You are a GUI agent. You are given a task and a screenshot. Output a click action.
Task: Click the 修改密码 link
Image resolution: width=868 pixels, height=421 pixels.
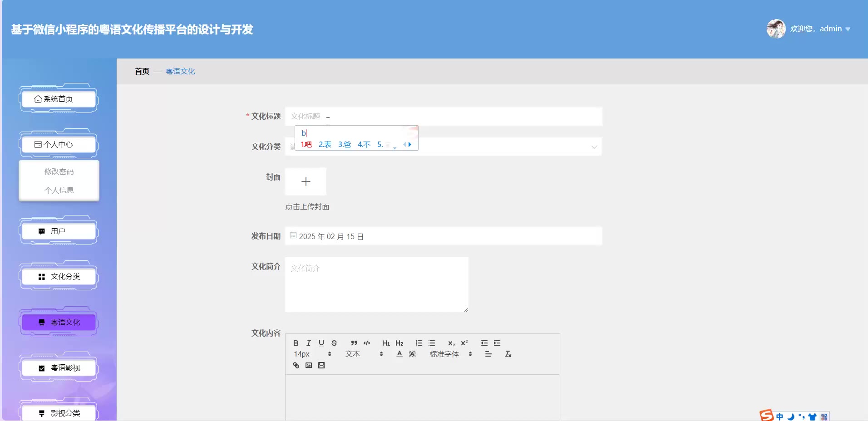(x=59, y=171)
